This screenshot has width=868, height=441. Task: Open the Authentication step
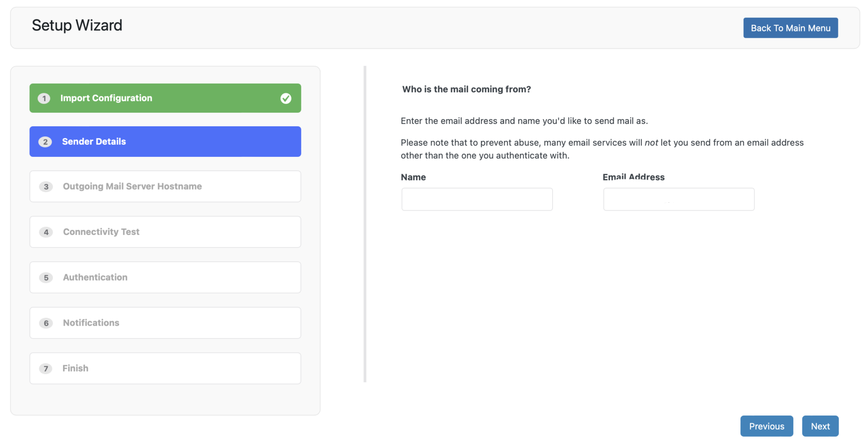pyautogui.click(x=165, y=277)
